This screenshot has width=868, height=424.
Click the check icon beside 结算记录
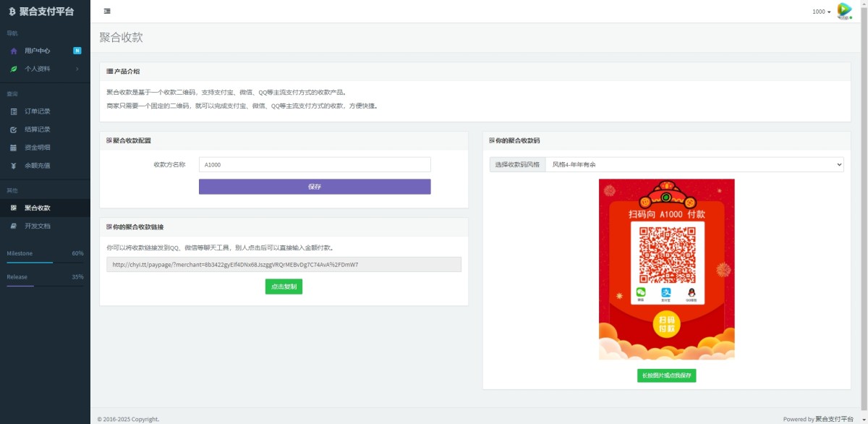click(x=14, y=130)
